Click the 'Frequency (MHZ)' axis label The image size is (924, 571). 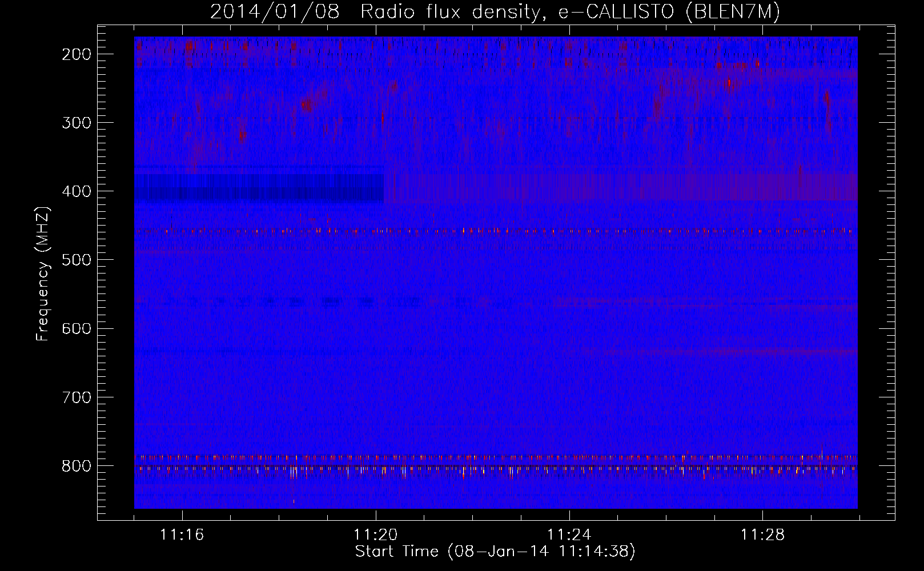pyautogui.click(x=43, y=274)
